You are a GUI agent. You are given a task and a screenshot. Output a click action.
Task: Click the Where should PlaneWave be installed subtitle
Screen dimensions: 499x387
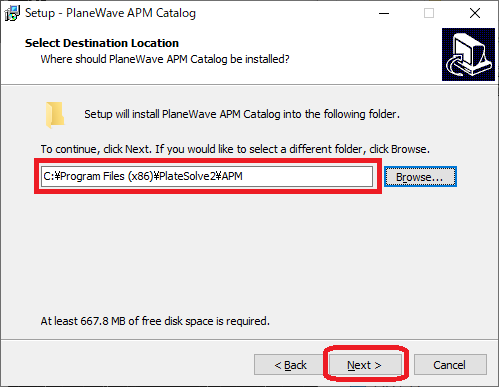(165, 59)
